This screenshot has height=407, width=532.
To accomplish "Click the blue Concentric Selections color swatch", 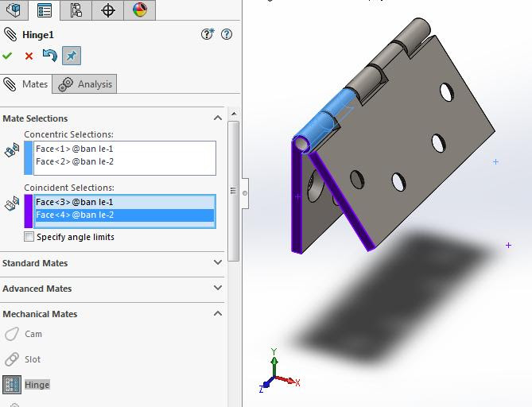I will [x=29, y=158].
